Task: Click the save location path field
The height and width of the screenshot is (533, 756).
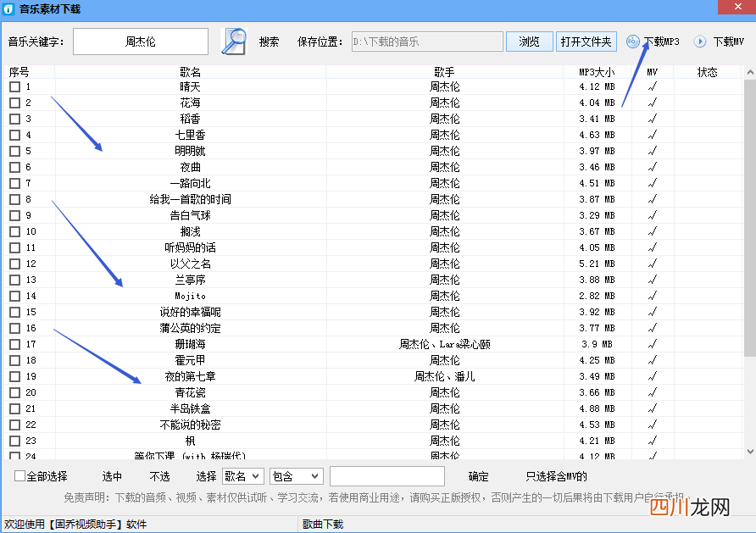Action: [x=427, y=42]
